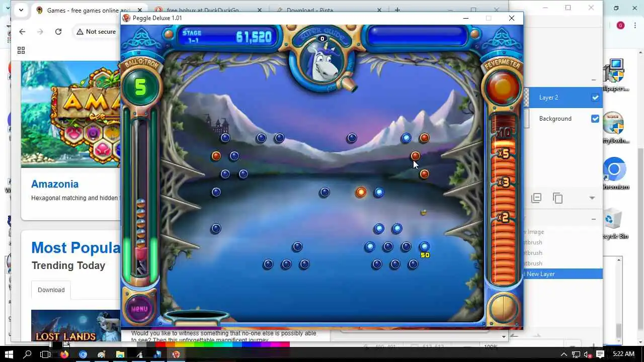Click the unicorn ball launcher

click(x=323, y=60)
